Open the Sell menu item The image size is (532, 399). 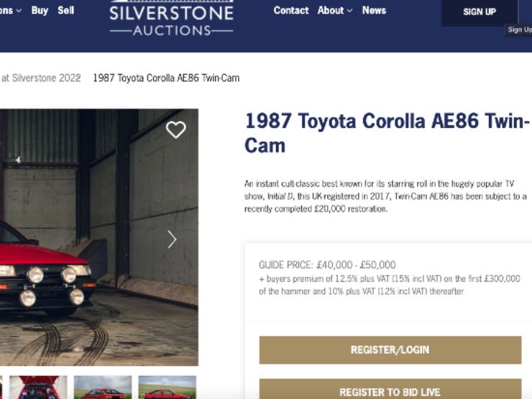tap(66, 11)
